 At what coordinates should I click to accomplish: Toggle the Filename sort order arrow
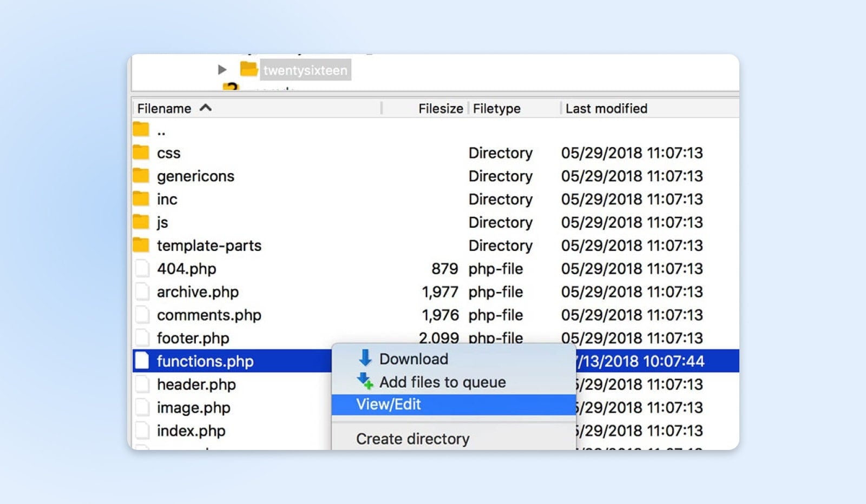tap(206, 108)
